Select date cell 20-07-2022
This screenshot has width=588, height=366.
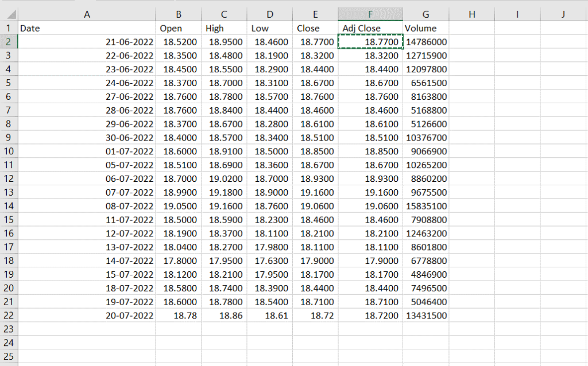(x=87, y=316)
